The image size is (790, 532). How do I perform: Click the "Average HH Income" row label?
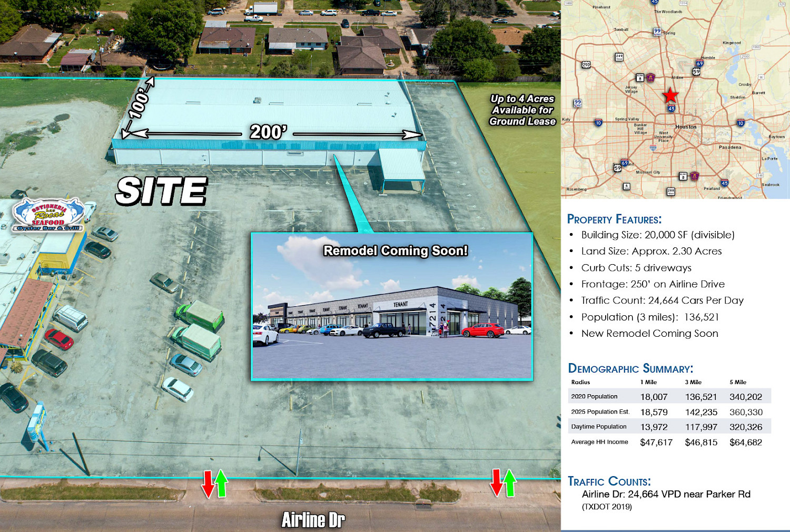[599, 442]
